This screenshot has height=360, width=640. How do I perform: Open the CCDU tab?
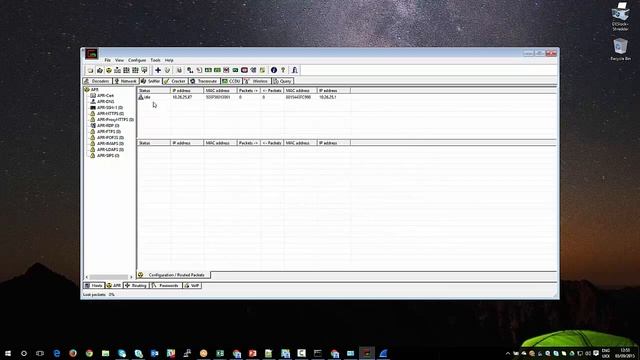coord(231,81)
